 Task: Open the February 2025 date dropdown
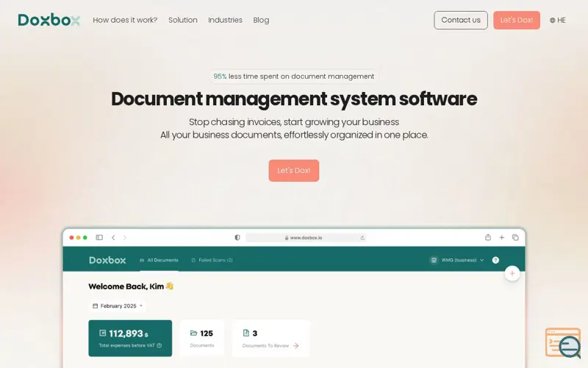[118, 305]
